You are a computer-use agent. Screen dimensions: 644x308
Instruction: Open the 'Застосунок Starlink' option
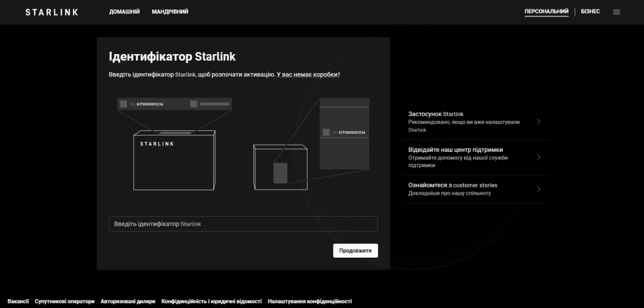point(475,122)
